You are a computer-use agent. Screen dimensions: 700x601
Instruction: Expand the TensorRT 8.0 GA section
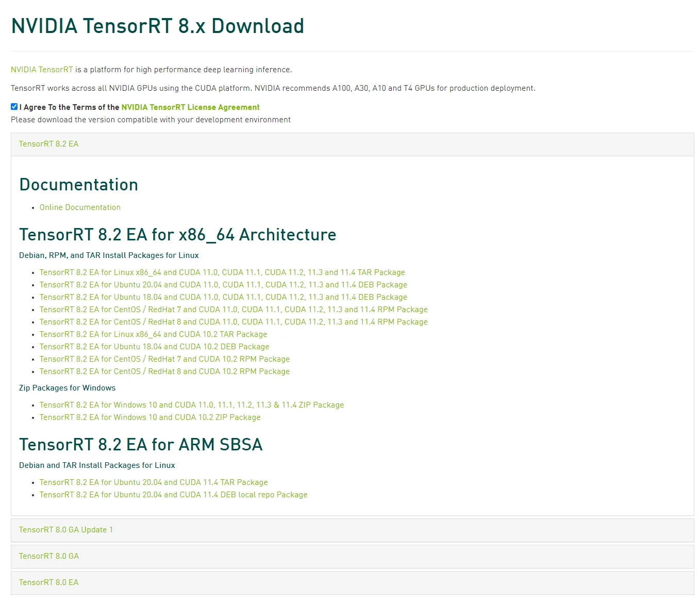[x=353, y=556]
